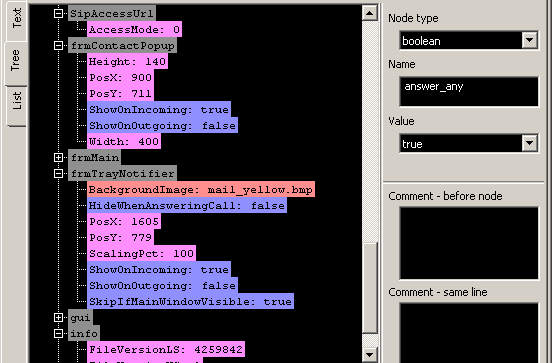Select the Height: 140 entry

coord(127,61)
